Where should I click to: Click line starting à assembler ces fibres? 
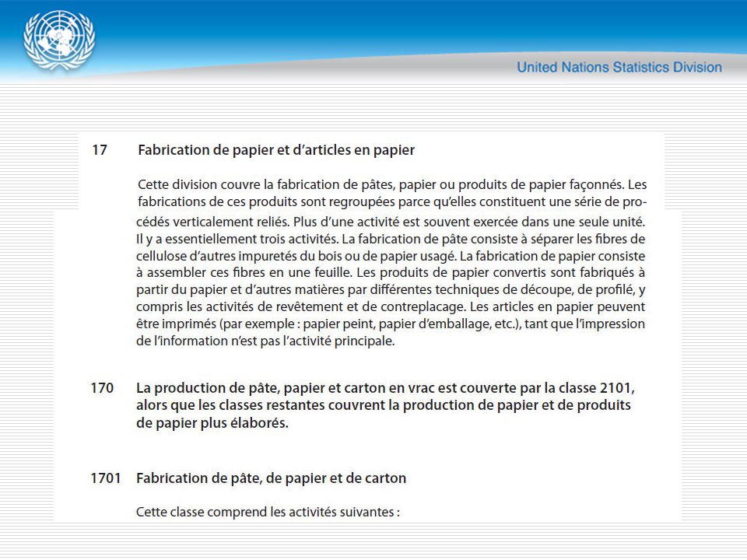click(391, 273)
